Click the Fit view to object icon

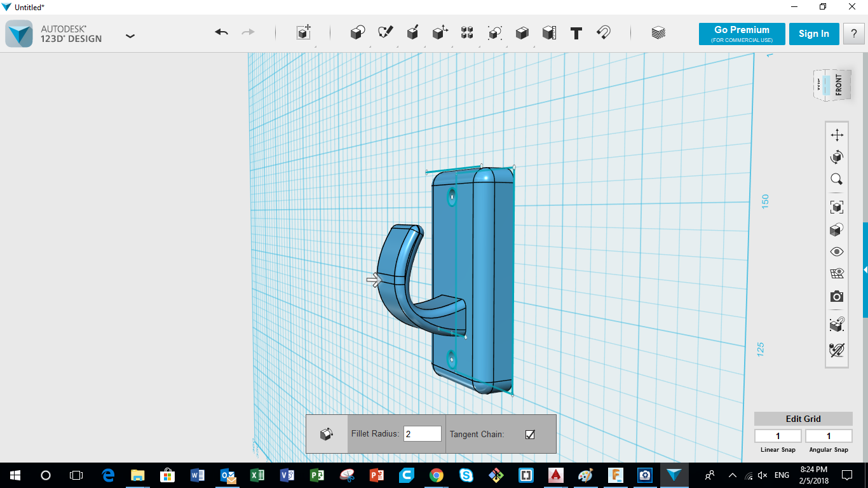point(837,207)
